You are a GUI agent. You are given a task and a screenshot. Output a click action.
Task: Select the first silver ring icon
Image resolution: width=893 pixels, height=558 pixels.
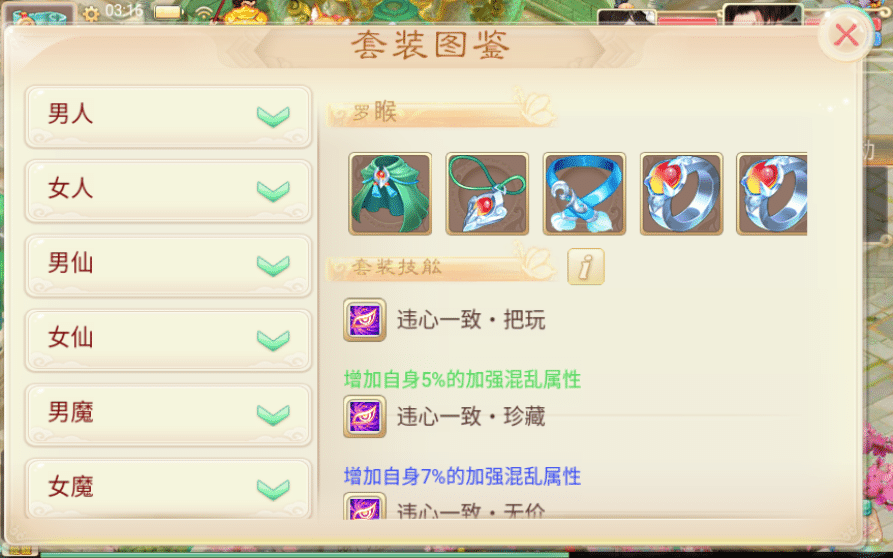[x=681, y=194]
